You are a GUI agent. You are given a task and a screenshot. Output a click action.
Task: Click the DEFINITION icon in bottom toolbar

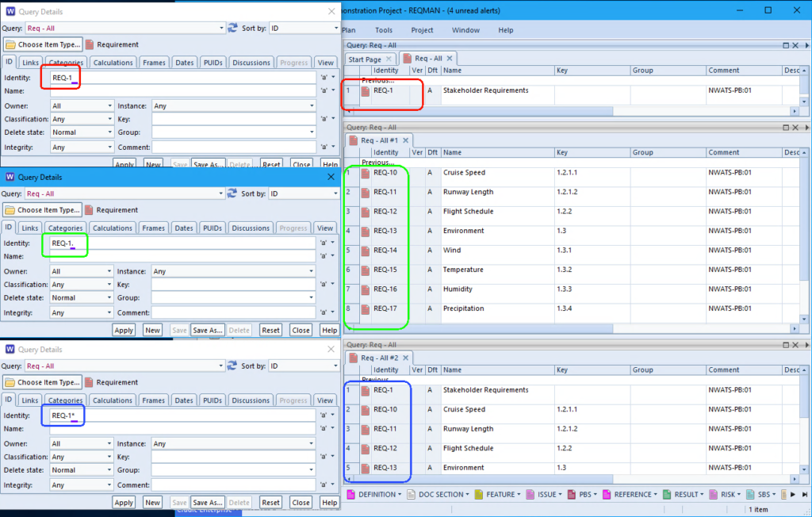pos(351,494)
